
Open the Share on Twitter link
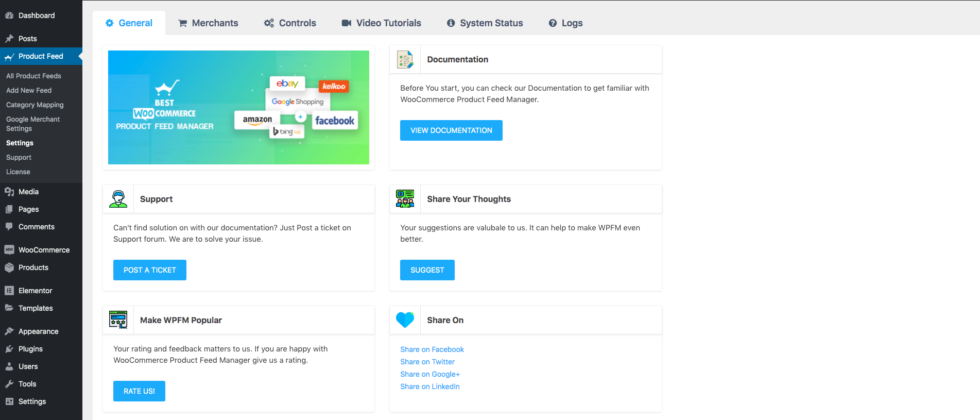click(x=427, y=362)
